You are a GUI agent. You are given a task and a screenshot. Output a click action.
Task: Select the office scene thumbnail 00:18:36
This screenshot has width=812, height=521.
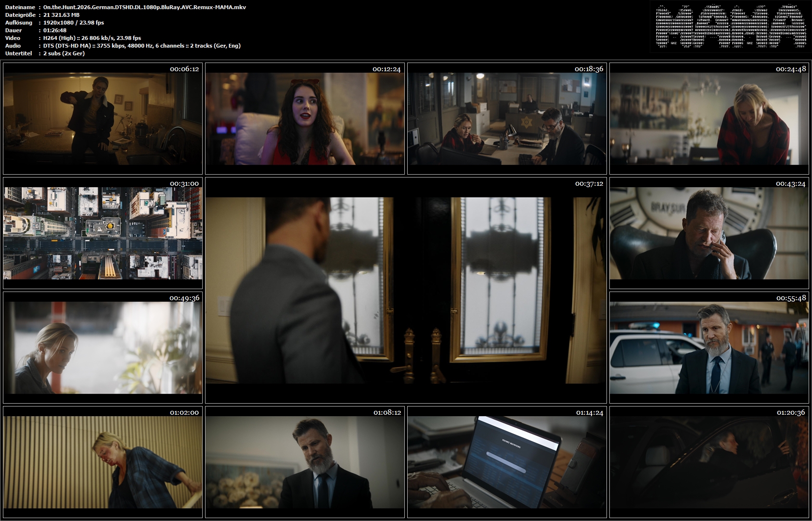click(507, 118)
